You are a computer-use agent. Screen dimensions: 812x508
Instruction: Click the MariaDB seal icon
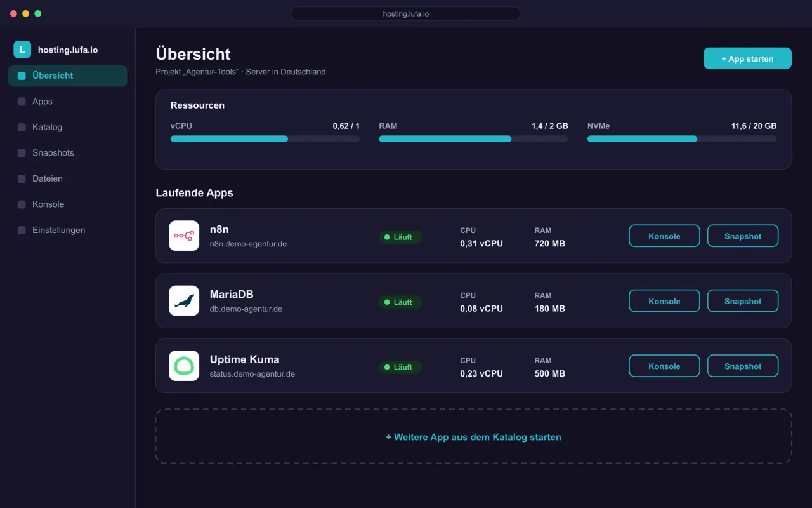pos(184,301)
